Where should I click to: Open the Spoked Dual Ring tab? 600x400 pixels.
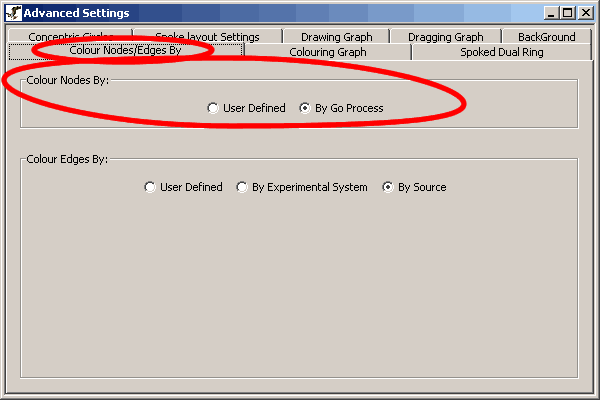tap(501, 52)
